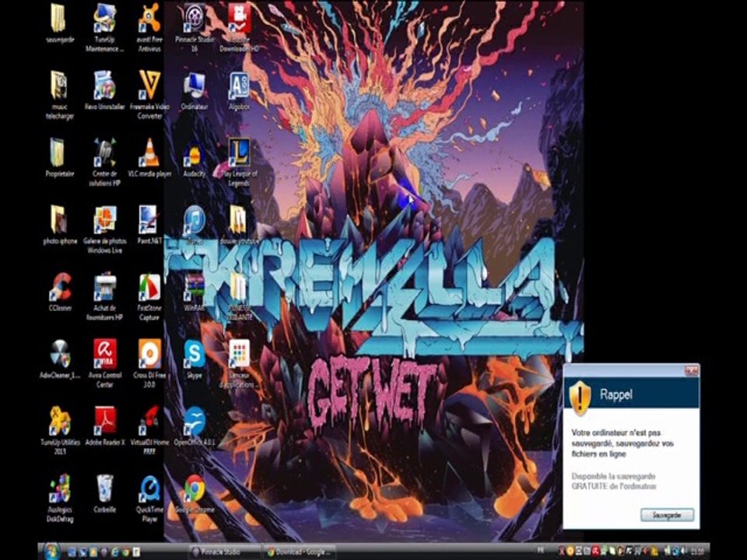Click the Sauvegarde button in Rappel popup

pyautogui.click(x=667, y=515)
